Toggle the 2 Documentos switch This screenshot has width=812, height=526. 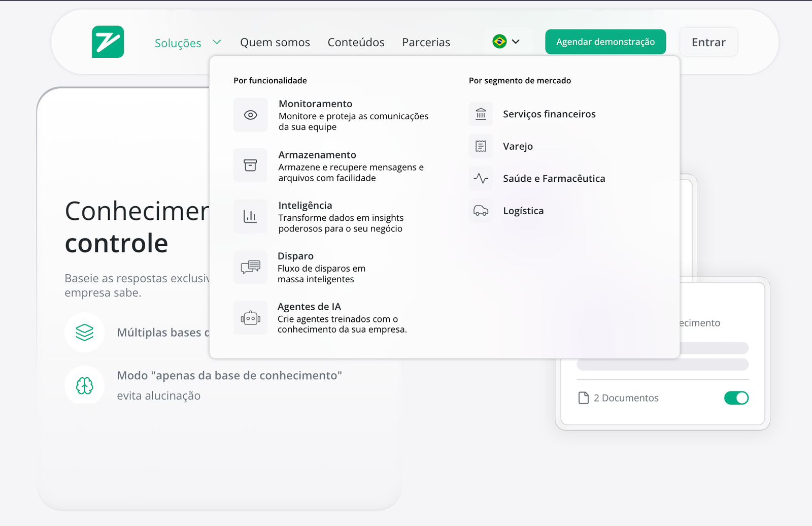tap(736, 398)
